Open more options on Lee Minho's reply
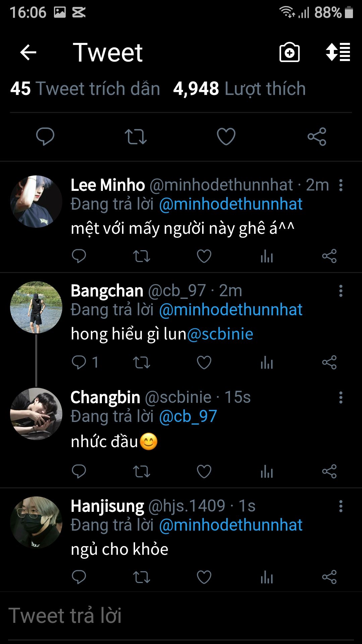Screen dimensions: 362x644 click(341, 185)
